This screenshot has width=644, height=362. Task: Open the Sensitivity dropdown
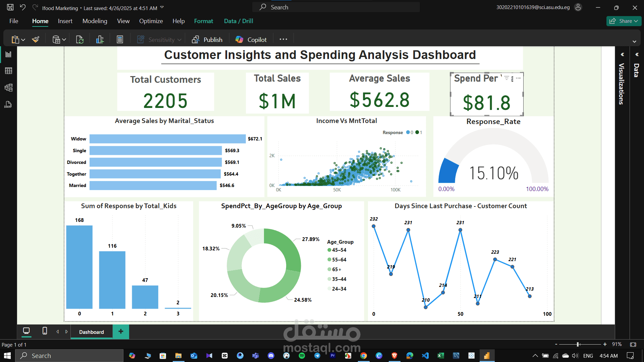pyautogui.click(x=159, y=40)
